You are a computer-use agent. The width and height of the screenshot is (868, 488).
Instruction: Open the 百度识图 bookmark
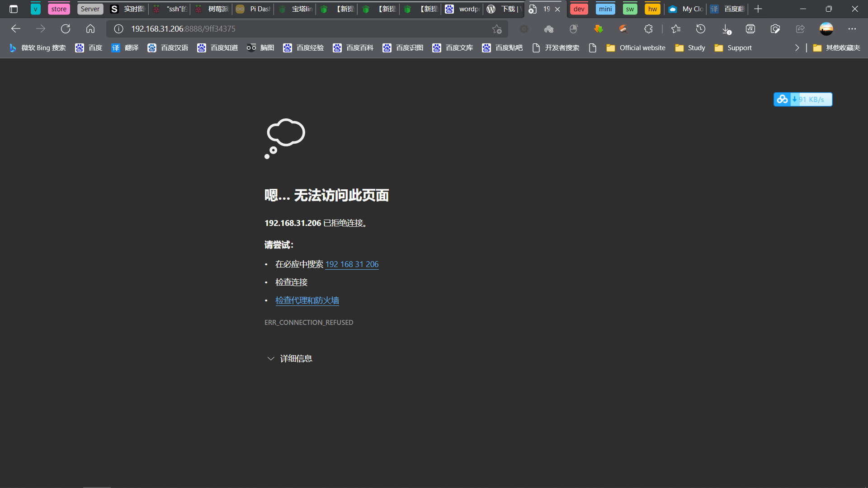(x=403, y=48)
